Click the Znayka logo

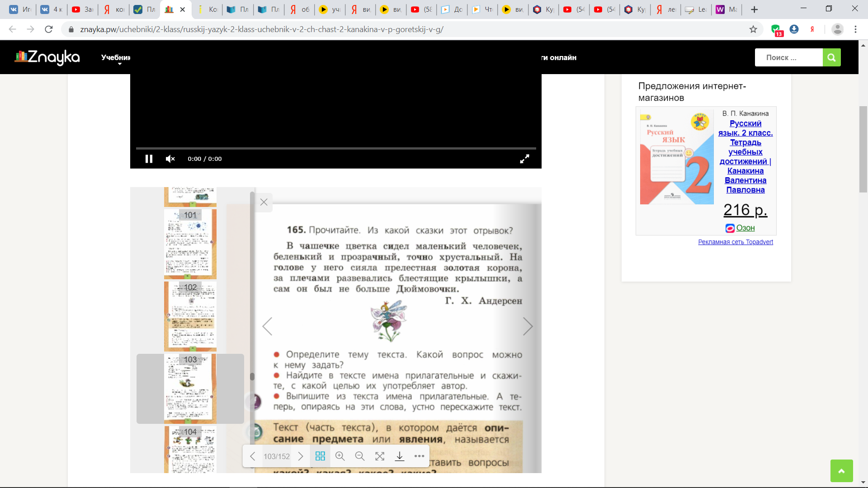pyautogui.click(x=47, y=57)
